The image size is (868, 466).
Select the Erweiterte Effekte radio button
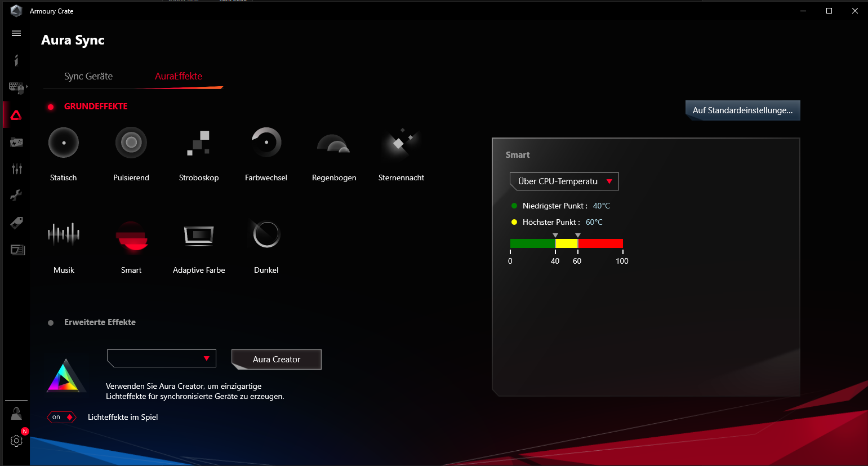click(51, 323)
